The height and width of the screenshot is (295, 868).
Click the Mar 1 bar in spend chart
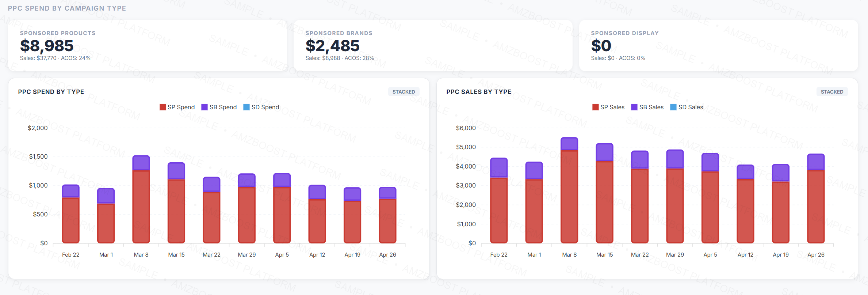[x=106, y=216]
